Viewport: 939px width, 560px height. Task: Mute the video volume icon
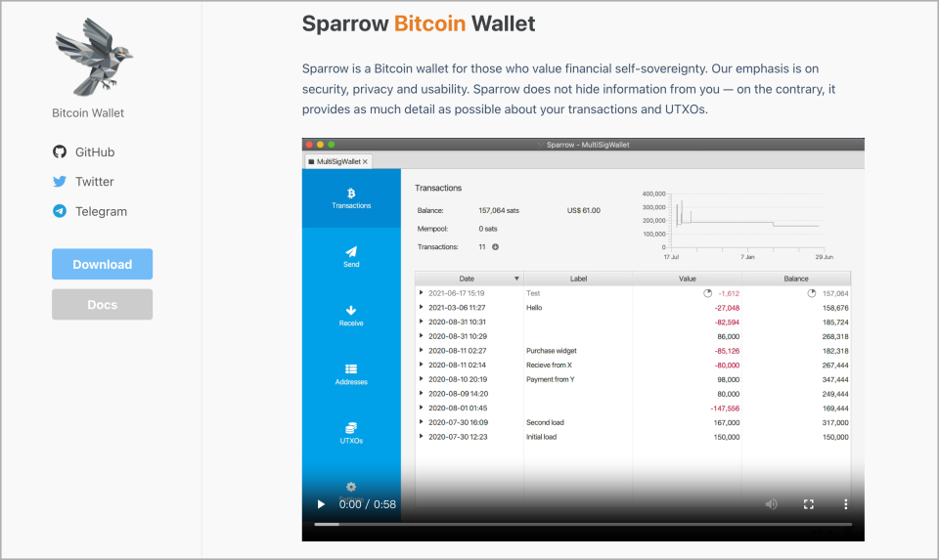(772, 504)
